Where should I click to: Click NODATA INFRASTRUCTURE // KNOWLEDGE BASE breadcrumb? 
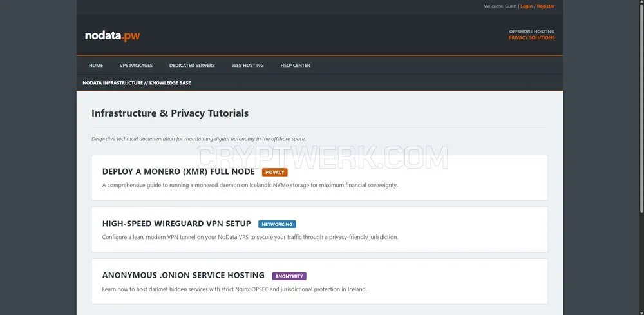tap(137, 83)
